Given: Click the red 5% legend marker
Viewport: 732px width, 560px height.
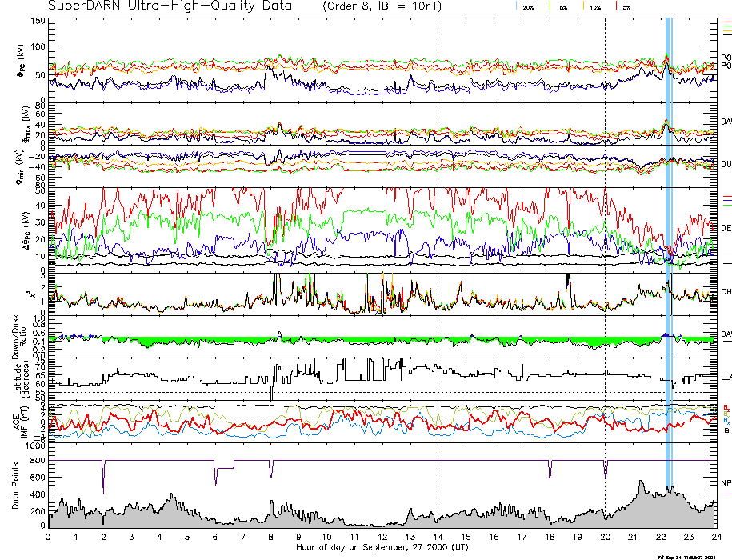Looking at the screenshot, I should point(625,6).
